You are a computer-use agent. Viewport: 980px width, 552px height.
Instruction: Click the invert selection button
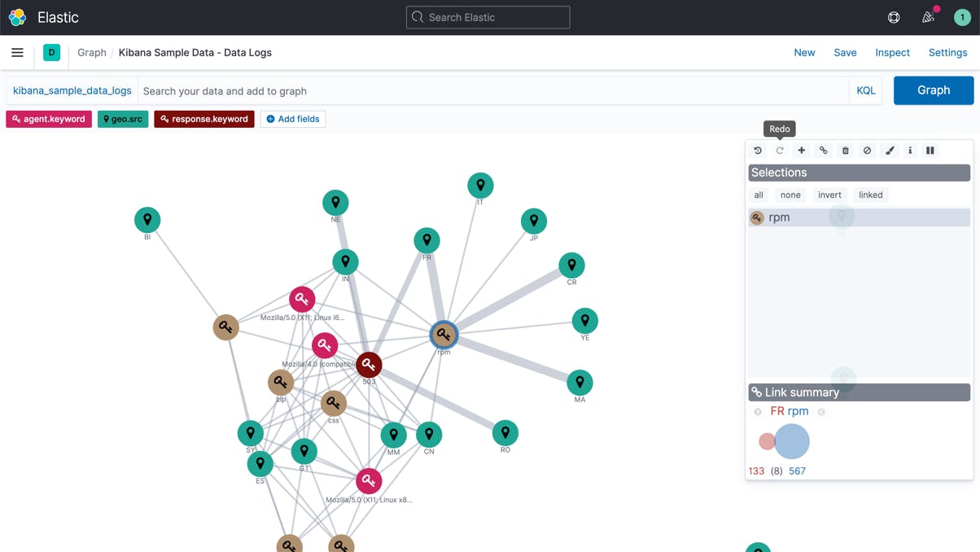829,195
